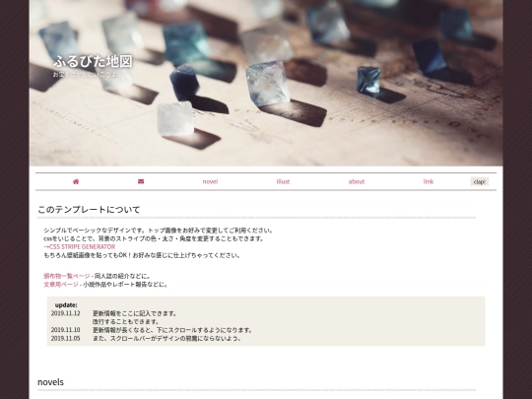This screenshot has height=399, width=532.
Task: Click the line starting シンプルでベーシックな
Action: click(159, 231)
